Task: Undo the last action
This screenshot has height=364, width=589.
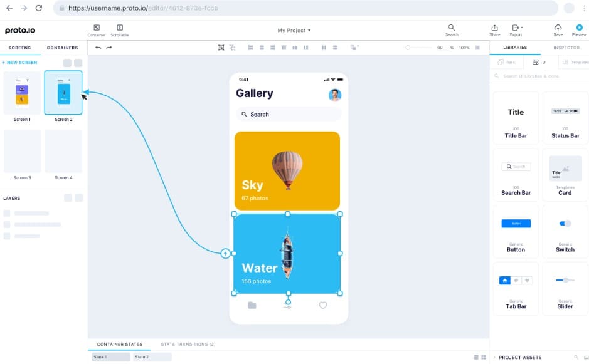Action: [x=98, y=48]
